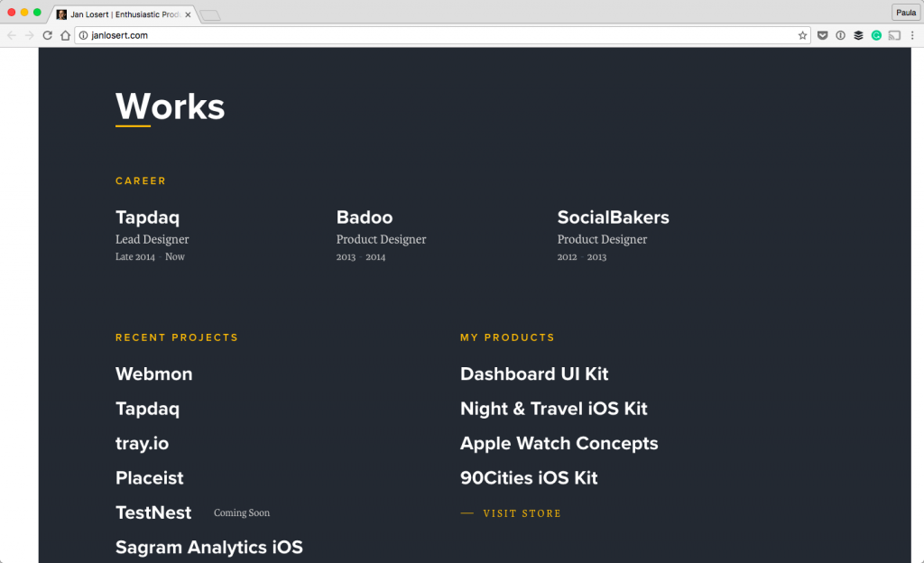Open the Grammarly extension icon
924x563 pixels.
(x=876, y=35)
